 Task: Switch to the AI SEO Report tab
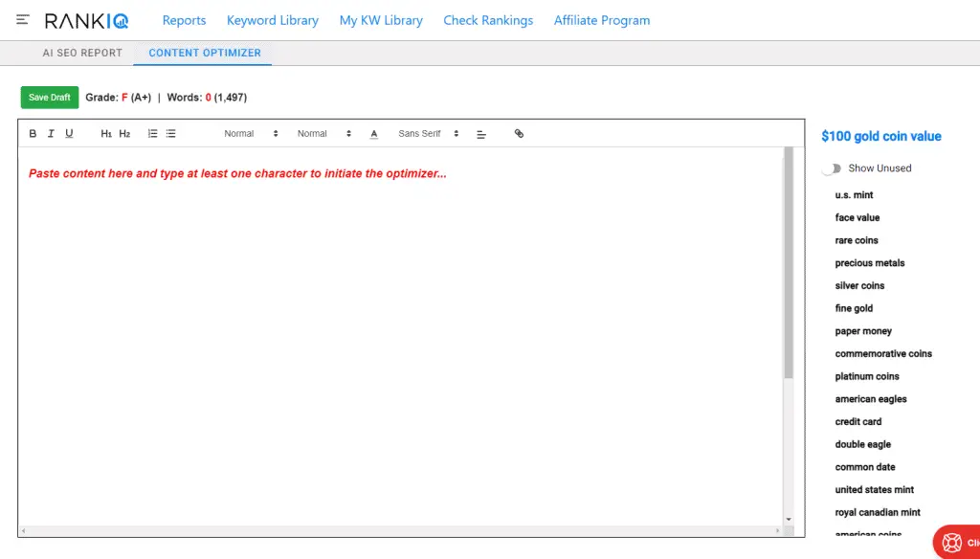[x=82, y=53]
